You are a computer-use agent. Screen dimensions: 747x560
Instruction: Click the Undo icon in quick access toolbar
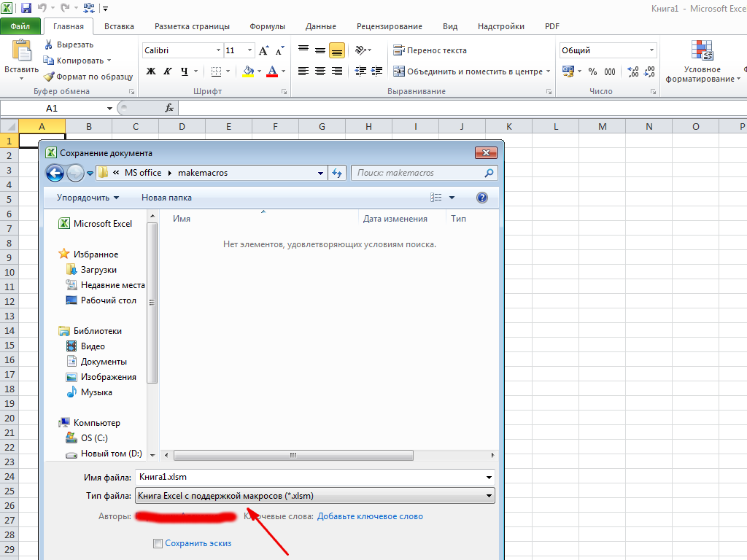(x=42, y=8)
